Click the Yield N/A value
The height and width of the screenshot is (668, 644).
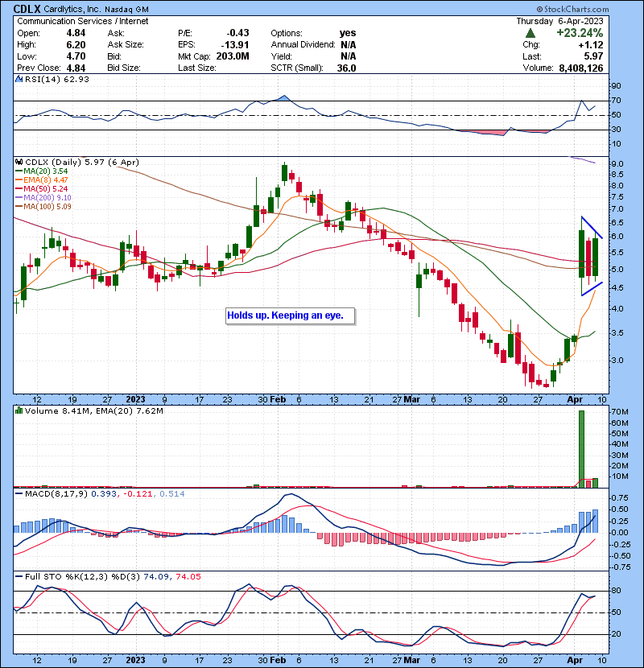pyautogui.click(x=349, y=56)
